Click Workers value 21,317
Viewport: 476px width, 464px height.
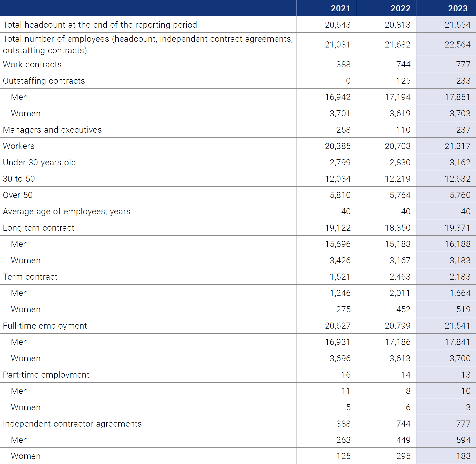click(457, 146)
